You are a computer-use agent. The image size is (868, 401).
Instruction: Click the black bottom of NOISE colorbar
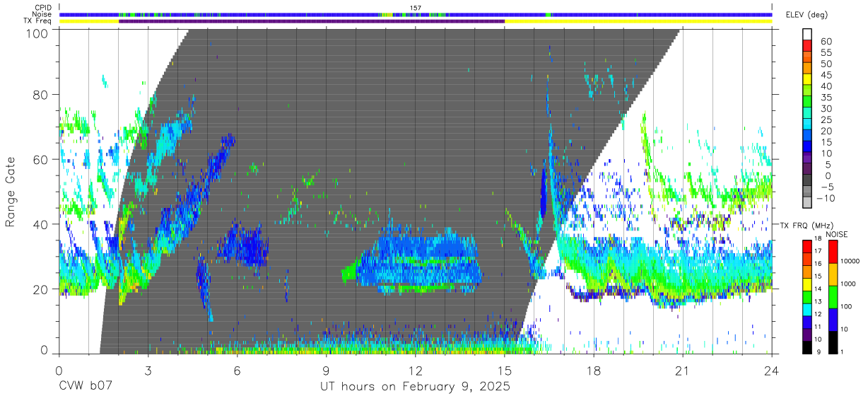coord(831,342)
